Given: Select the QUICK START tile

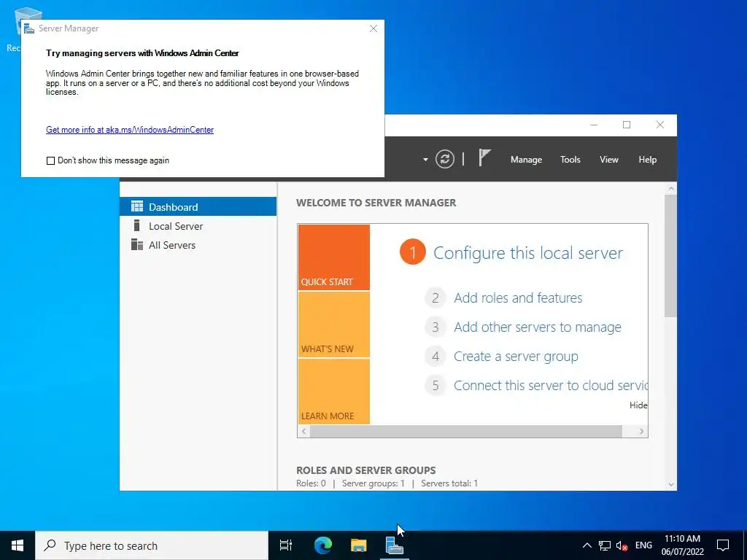Looking at the screenshot, I should tap(333, 257).
